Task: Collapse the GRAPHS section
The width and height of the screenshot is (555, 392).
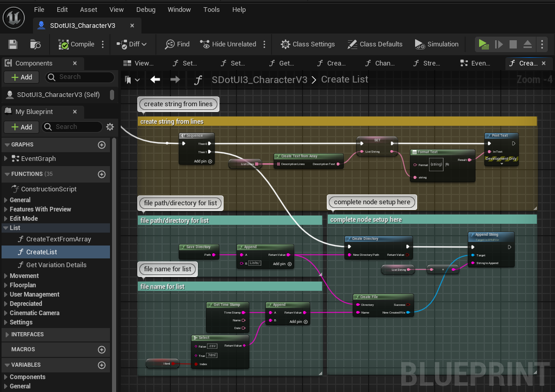Action: pyautogui.click(x=7, y=144)
